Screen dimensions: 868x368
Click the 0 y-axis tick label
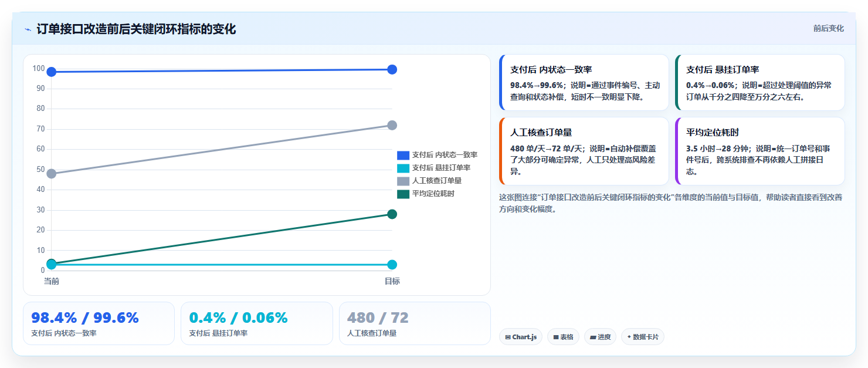(x=43, y=270)
